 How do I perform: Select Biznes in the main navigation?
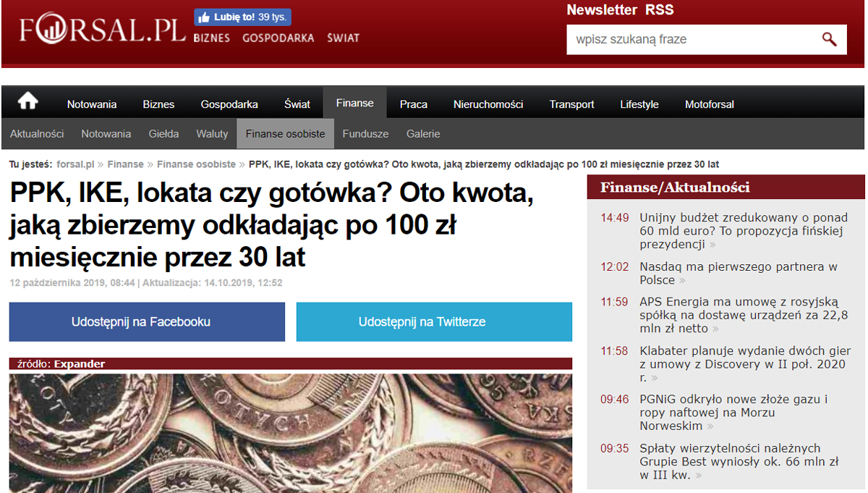pyautogui.click(x=158, y=104)
